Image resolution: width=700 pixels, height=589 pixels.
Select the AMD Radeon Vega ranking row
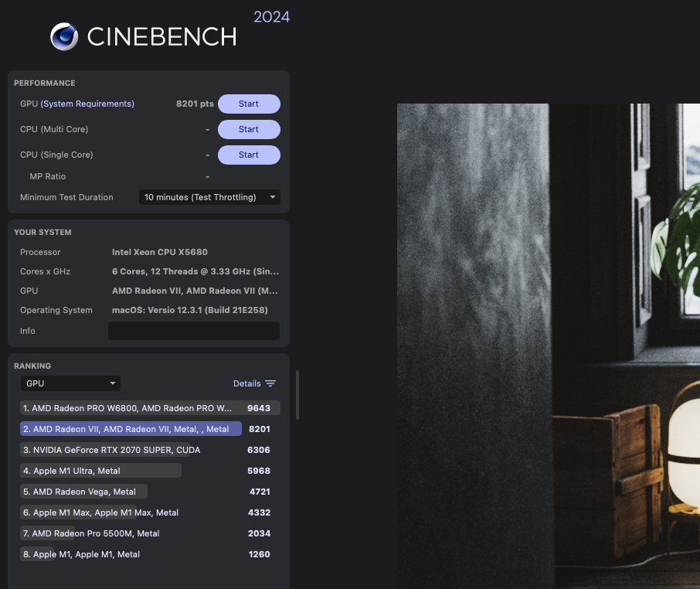tap(150, 492)
